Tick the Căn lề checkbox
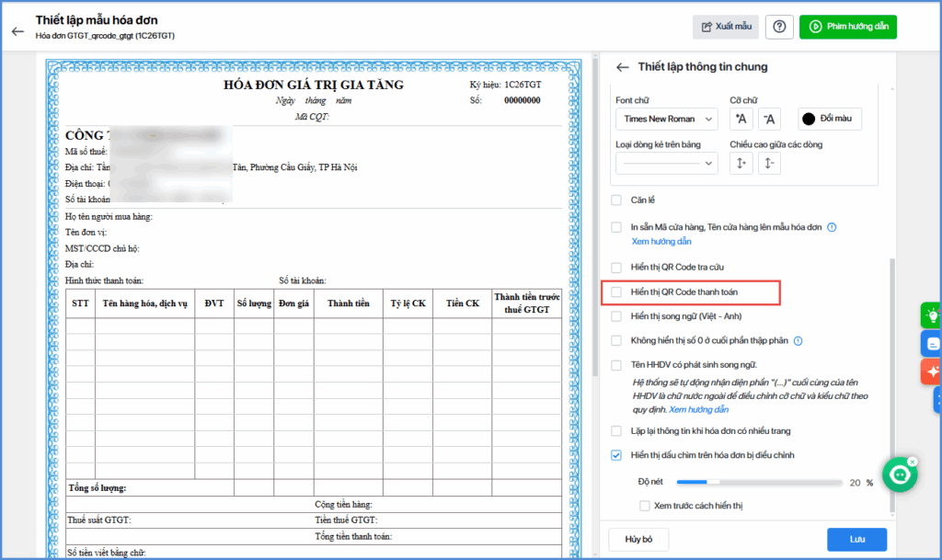The width and height of the screenshot is (942, 560). point(617,200)
